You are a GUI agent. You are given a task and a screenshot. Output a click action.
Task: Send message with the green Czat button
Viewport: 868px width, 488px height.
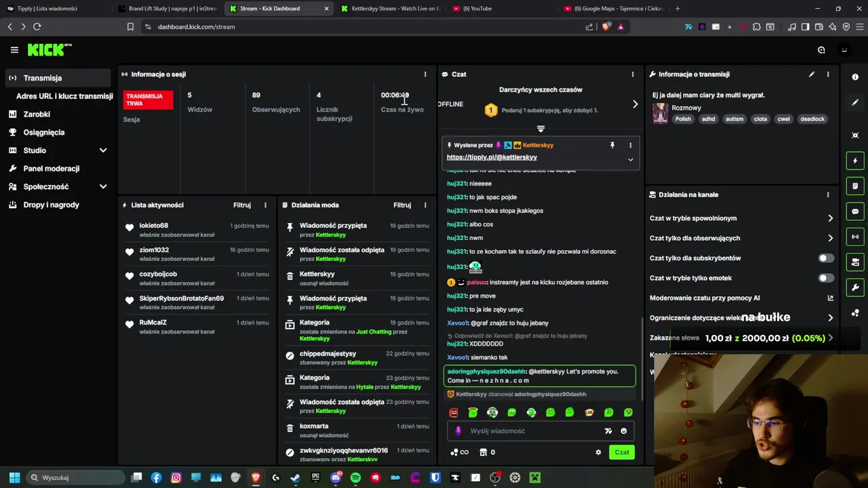[x=622, y=452]
